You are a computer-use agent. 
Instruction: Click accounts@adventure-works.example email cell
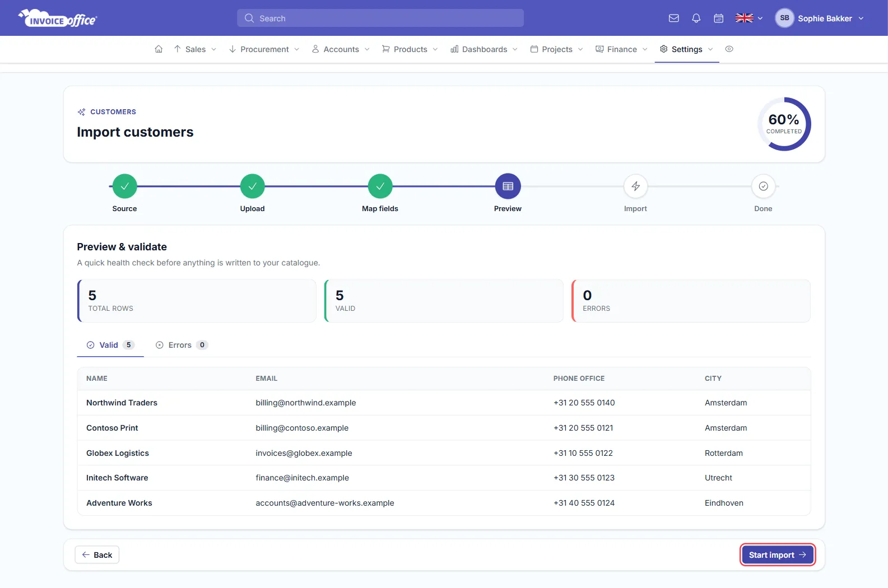[x=325, y=503]
